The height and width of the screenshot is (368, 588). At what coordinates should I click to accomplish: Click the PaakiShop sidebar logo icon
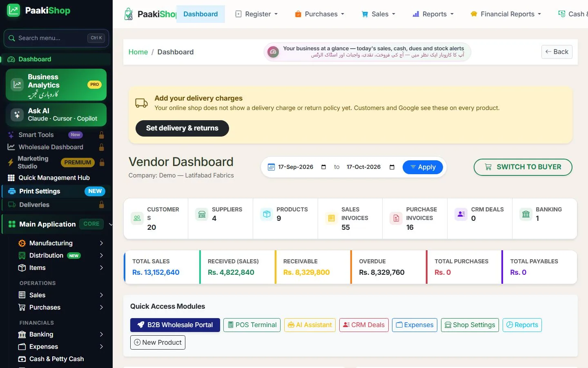pos(13,10)
